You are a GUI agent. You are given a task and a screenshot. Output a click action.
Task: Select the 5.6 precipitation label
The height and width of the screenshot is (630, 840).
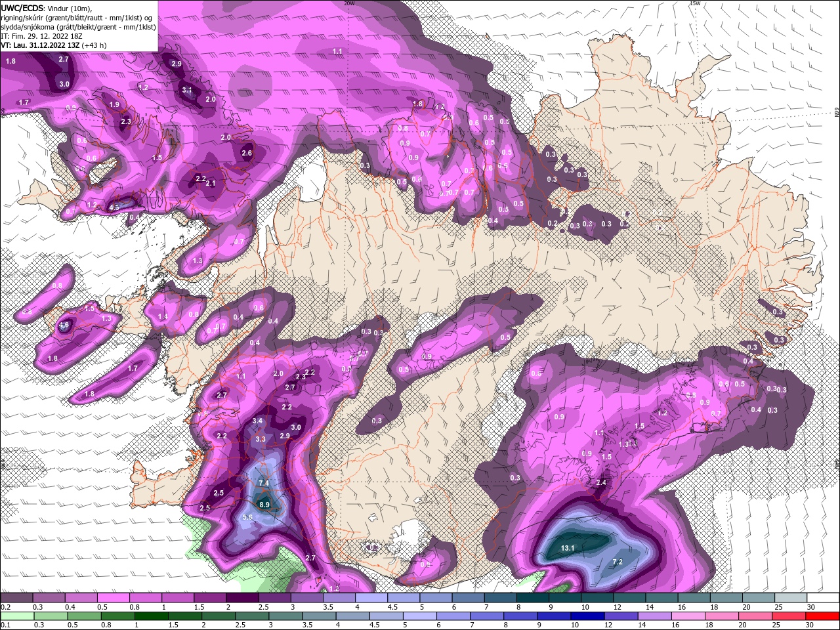247,517
